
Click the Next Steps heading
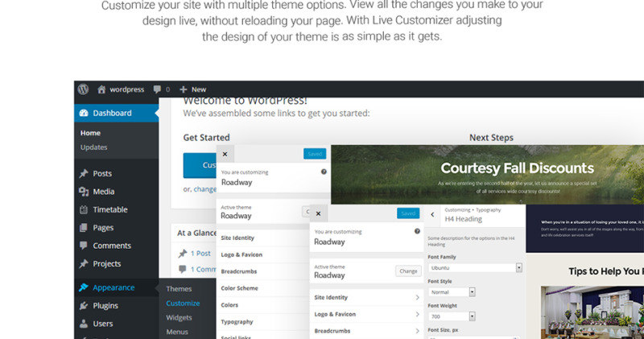click(491, 138)
